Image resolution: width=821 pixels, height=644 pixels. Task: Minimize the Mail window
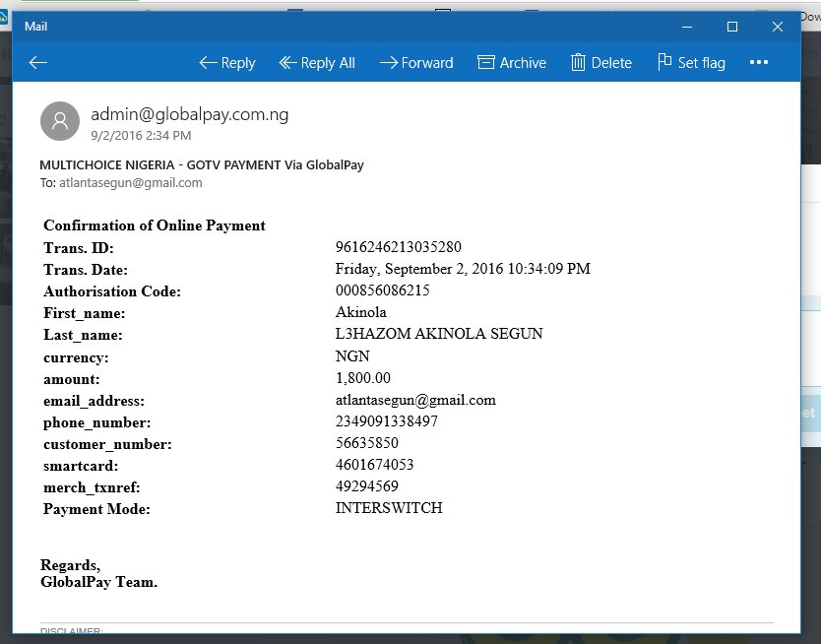(687, 27)
